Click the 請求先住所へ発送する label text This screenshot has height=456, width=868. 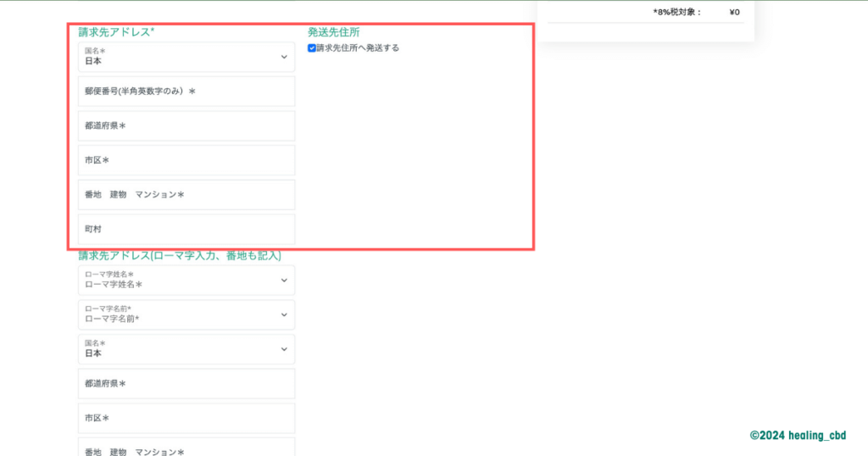pos(358,48)
